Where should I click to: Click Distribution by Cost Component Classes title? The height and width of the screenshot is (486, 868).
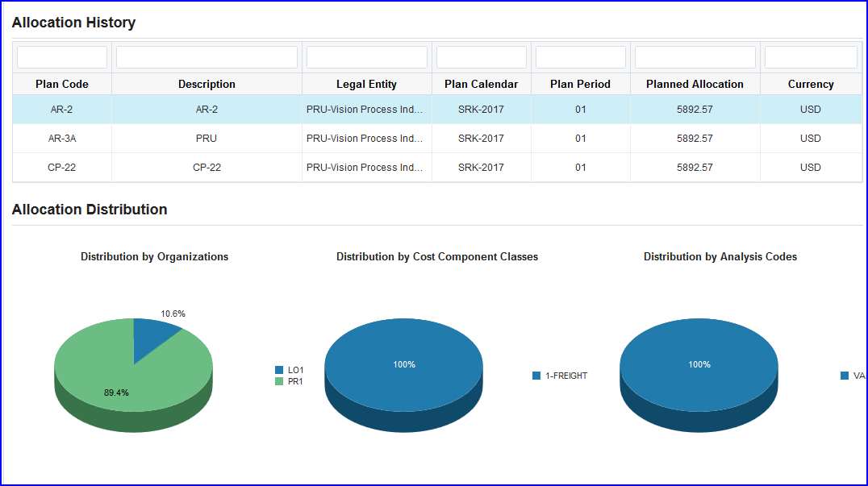pos(437,256)
